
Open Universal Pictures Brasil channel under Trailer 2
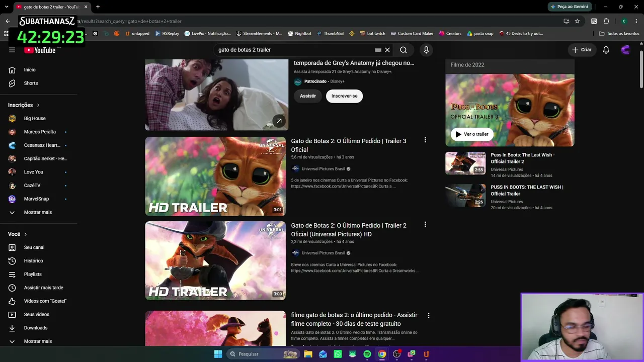[x=324, y=253]
